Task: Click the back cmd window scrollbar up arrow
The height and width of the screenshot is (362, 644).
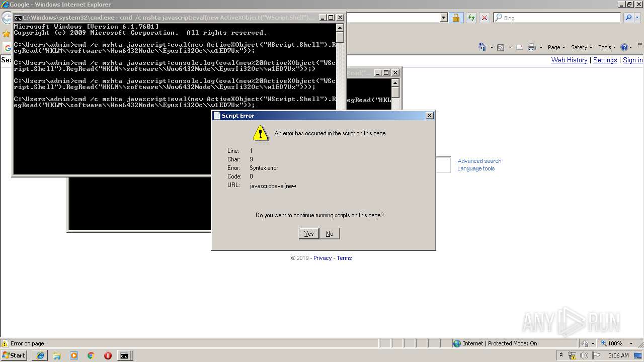Action: pyautogui.click(x=395, y=82)
